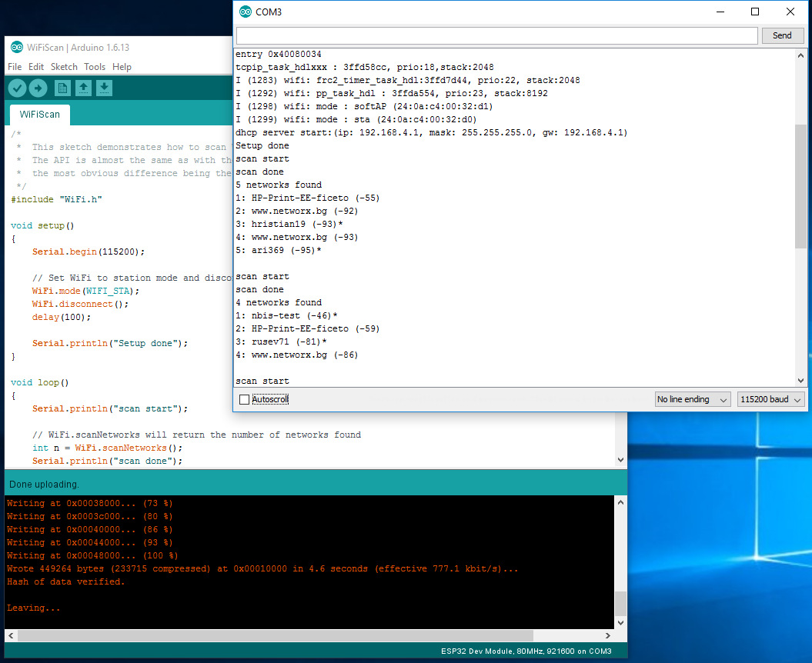Screen dimensions: 812x663
Task: Open the No line ending dropdown
Action: 692,398
